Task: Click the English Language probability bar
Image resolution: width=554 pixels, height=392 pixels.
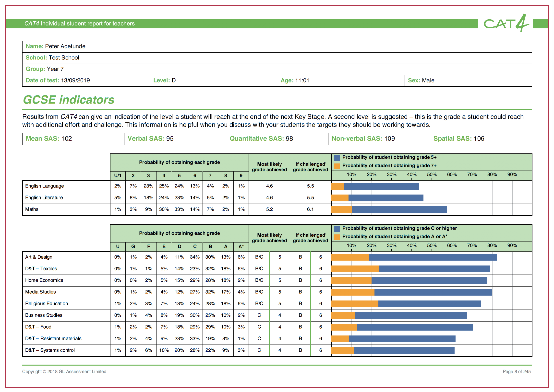Action: [x=375, y=186]
